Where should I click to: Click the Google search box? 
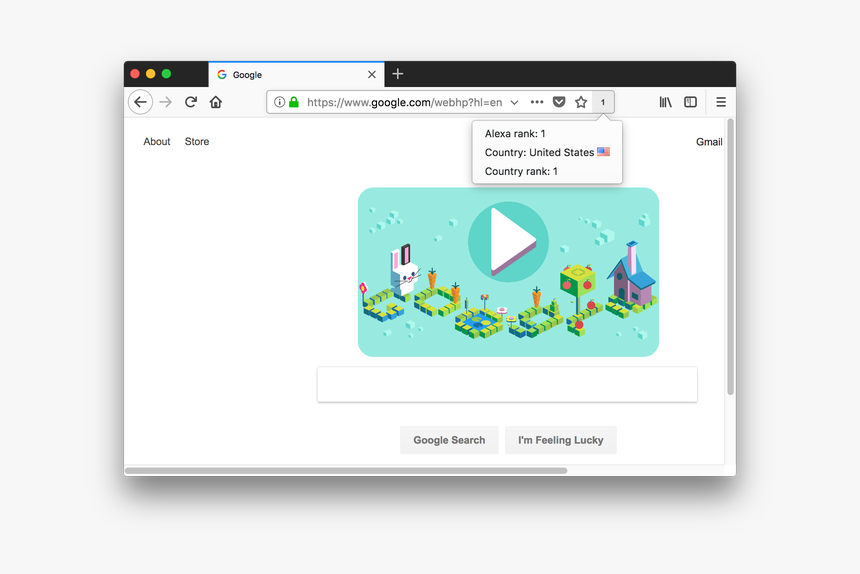(507, 384)
